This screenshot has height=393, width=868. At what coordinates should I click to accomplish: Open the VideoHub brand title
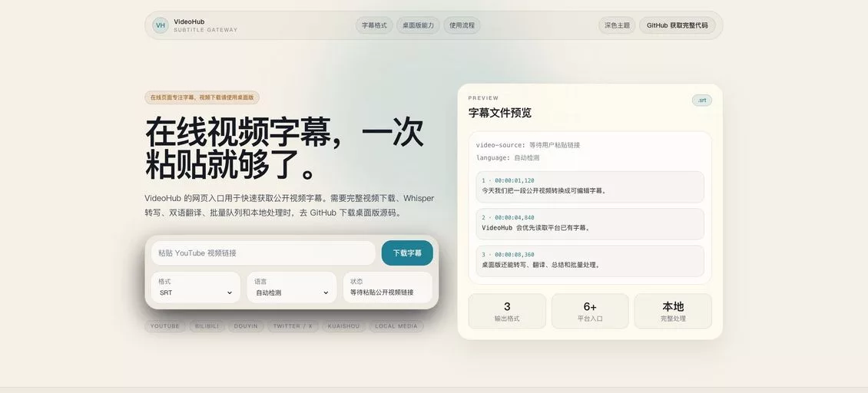[x=189, y=21]
